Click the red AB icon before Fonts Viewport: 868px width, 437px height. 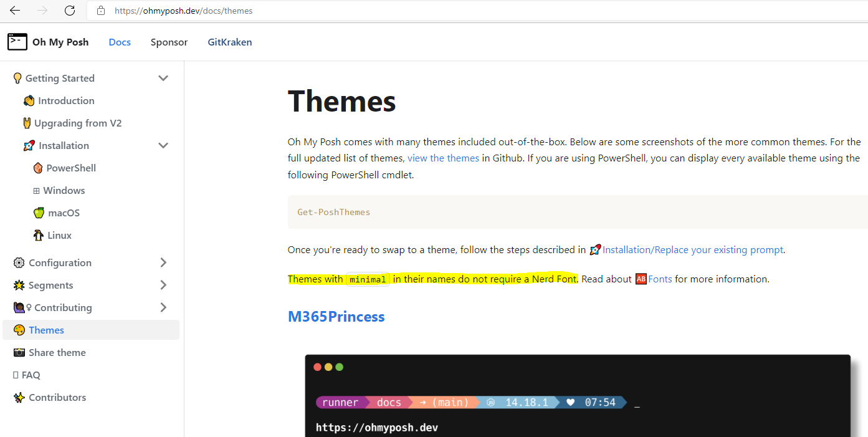641,279
